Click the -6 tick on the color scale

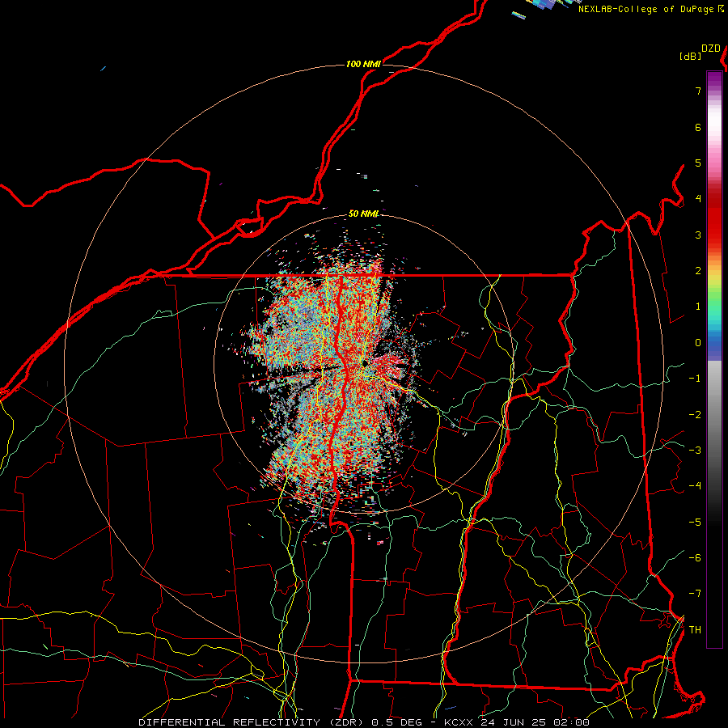tap(695, 558)
